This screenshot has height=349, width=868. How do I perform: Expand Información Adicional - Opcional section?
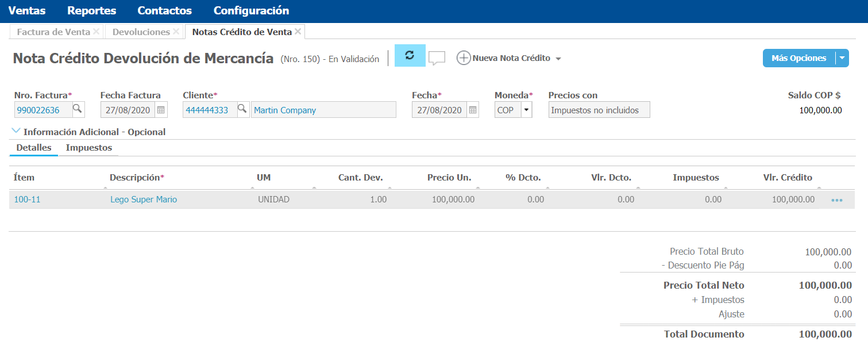16,132
